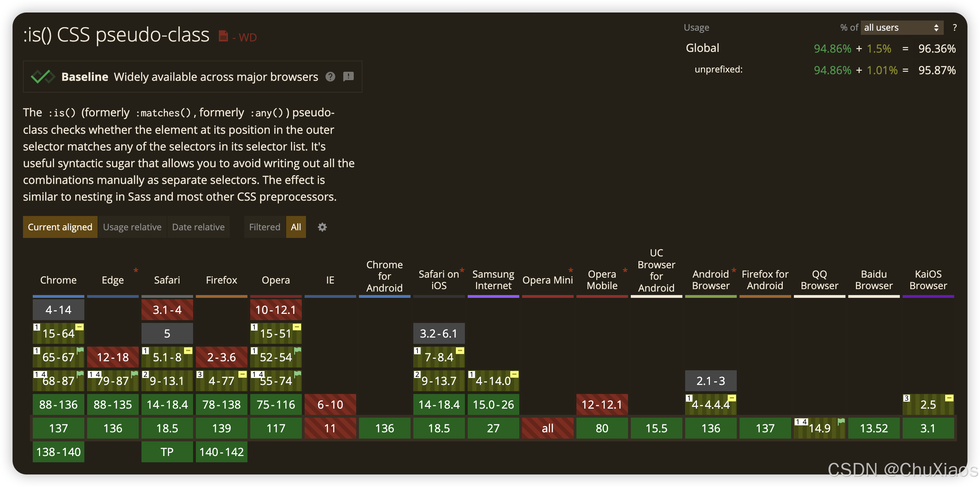
Task: Click the :is() CSS pseudo-class title link
Action: (116, 35)
